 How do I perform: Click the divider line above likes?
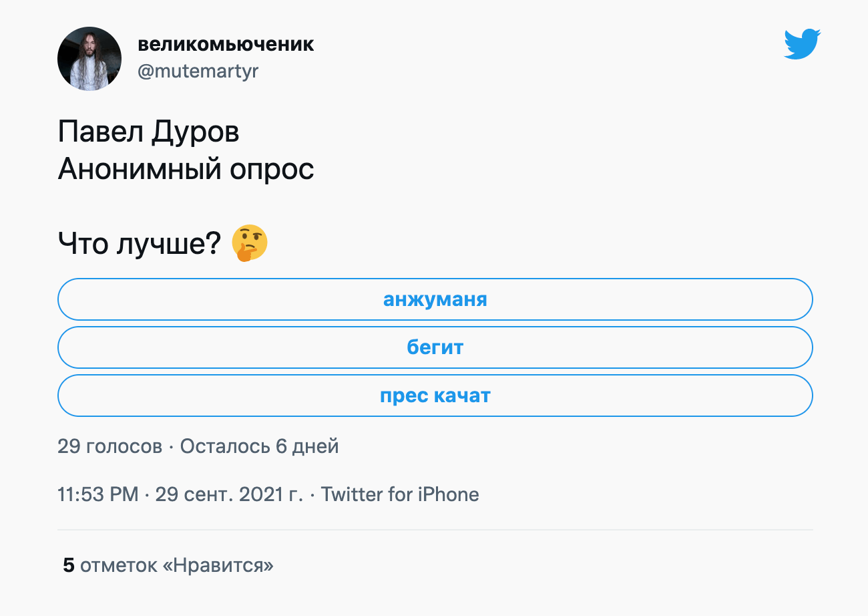(x=435, y=530)
